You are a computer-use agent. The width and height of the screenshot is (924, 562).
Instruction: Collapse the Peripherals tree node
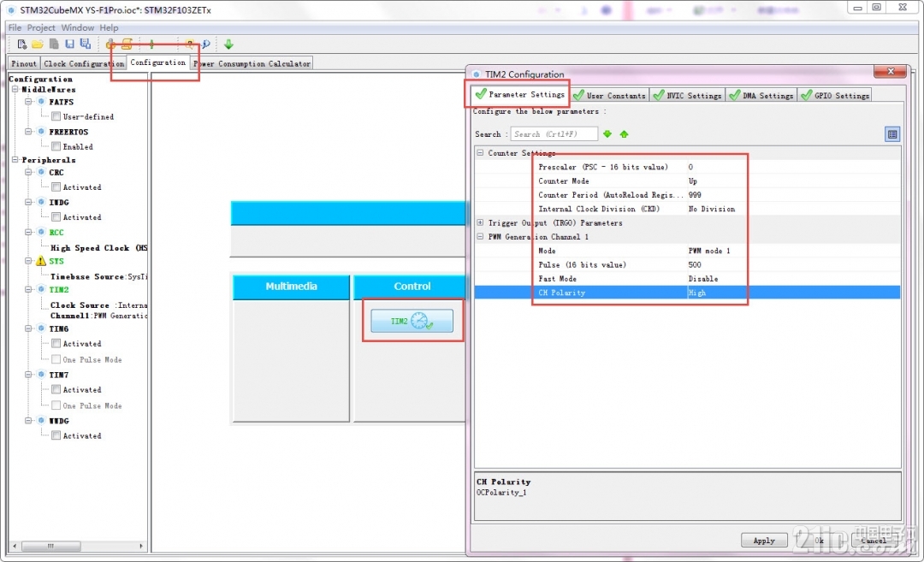tap(15, 160)
